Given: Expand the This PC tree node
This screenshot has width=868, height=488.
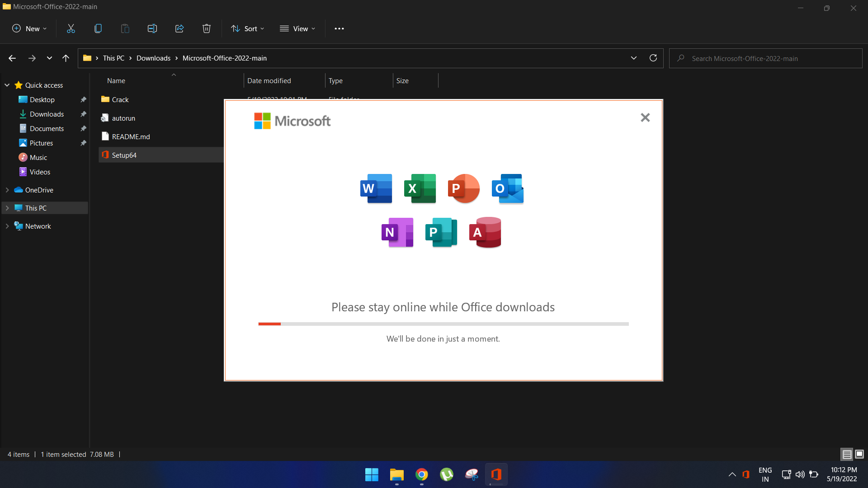Looking at the screenshot, I should (x=7, y=208).
